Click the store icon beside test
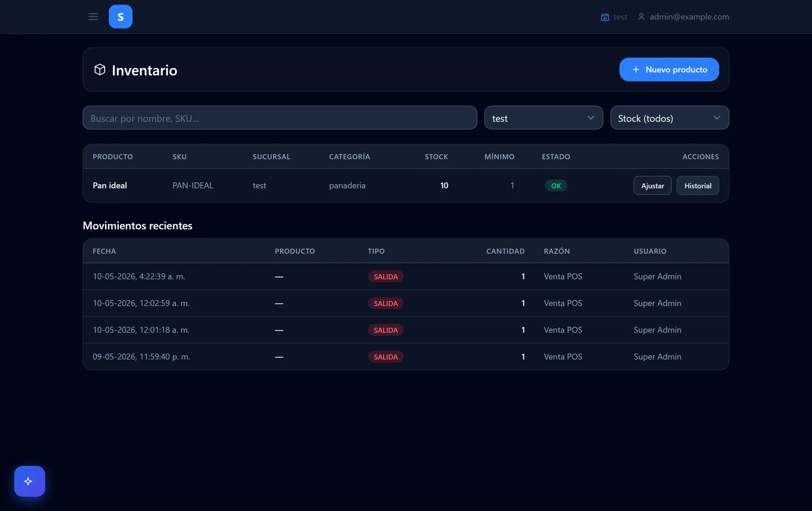Screen dimensions: 812x511 (605, 17)
